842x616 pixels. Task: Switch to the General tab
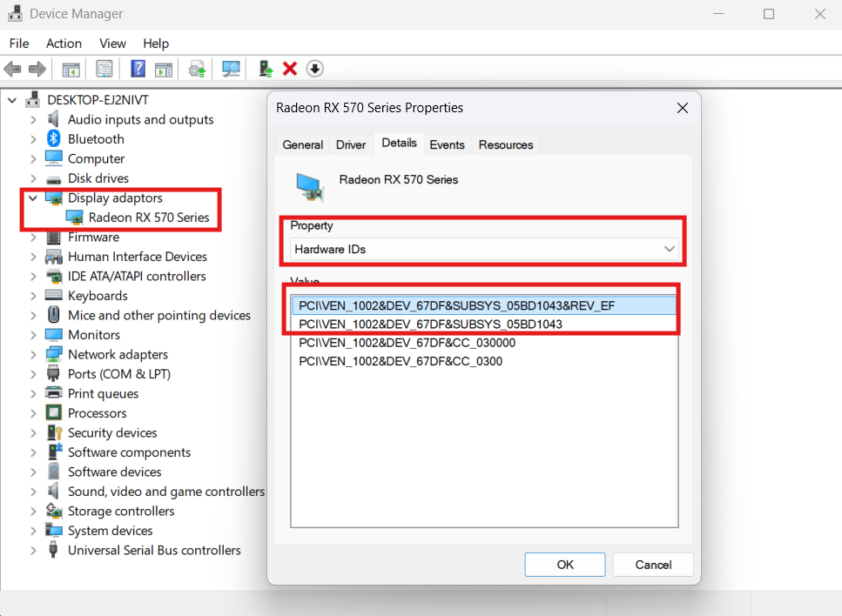[303, 145]
